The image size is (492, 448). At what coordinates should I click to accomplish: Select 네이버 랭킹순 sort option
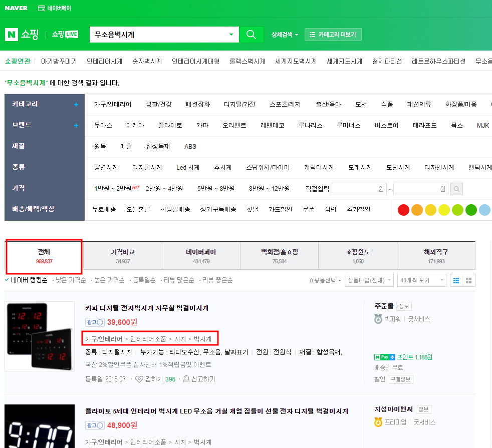[29, 280]
